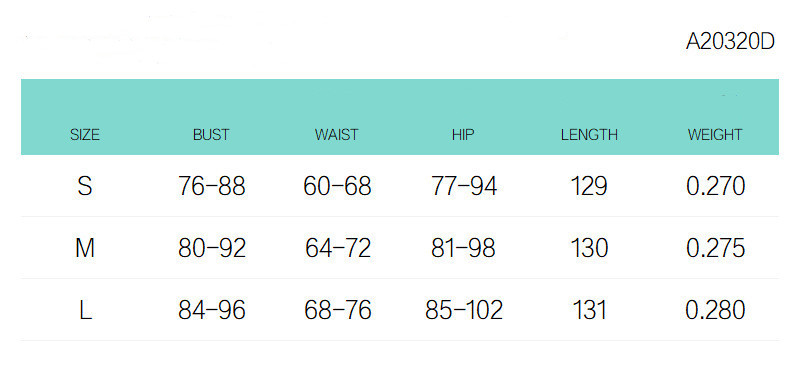This screenshot has width=800, height=379.
Task: Click the BUST column header
Action: [x=211, y=135]
